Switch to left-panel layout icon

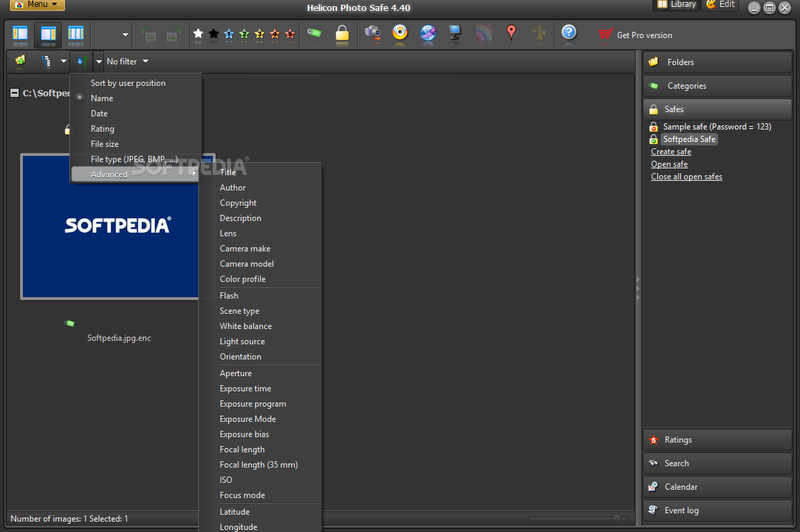(20, 34)
